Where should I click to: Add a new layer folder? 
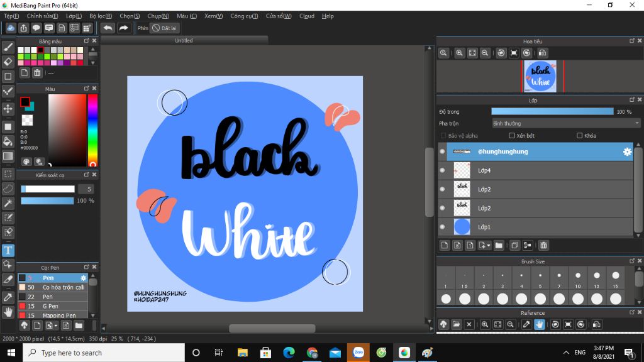[499, 246]
